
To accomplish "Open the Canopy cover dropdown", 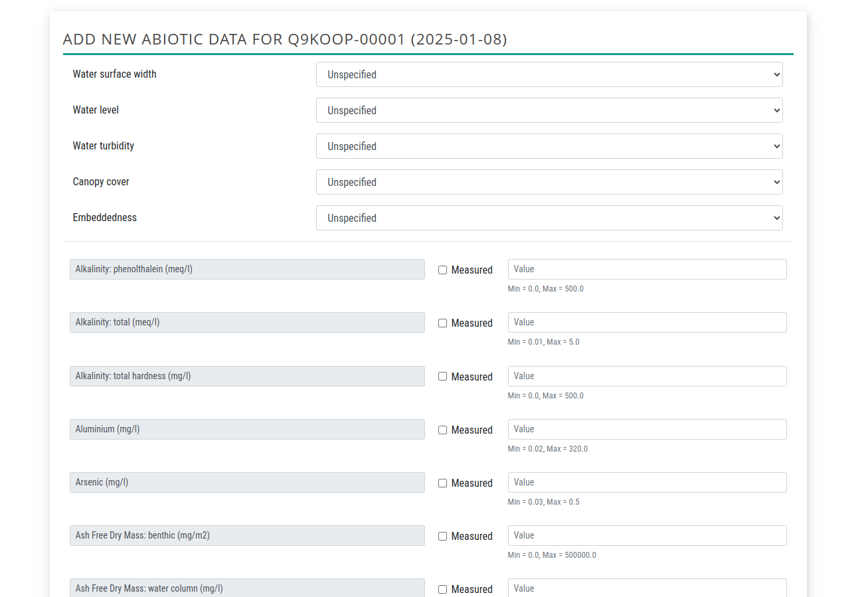I will click(x=549, y=182).
